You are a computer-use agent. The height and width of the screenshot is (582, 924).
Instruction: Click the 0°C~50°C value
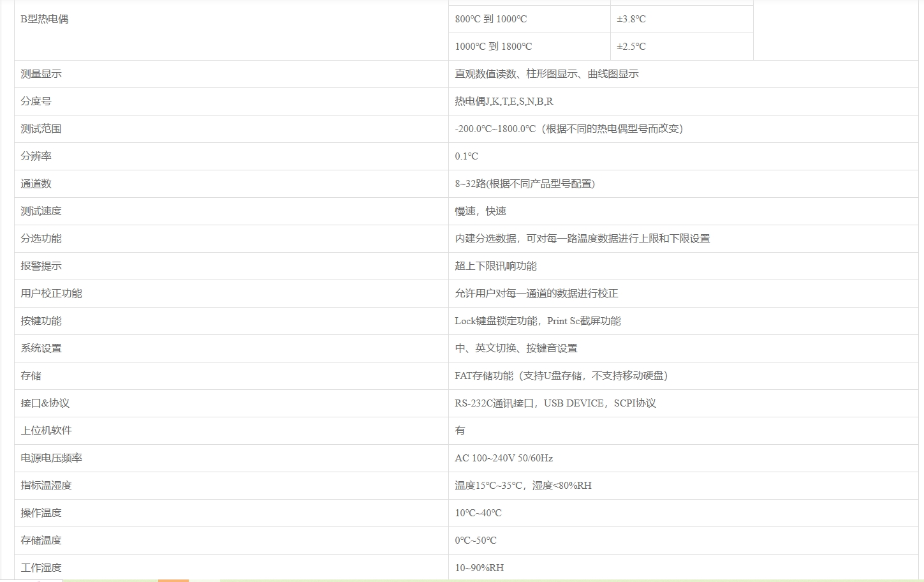pyautogui.click(x=476, y=541)
